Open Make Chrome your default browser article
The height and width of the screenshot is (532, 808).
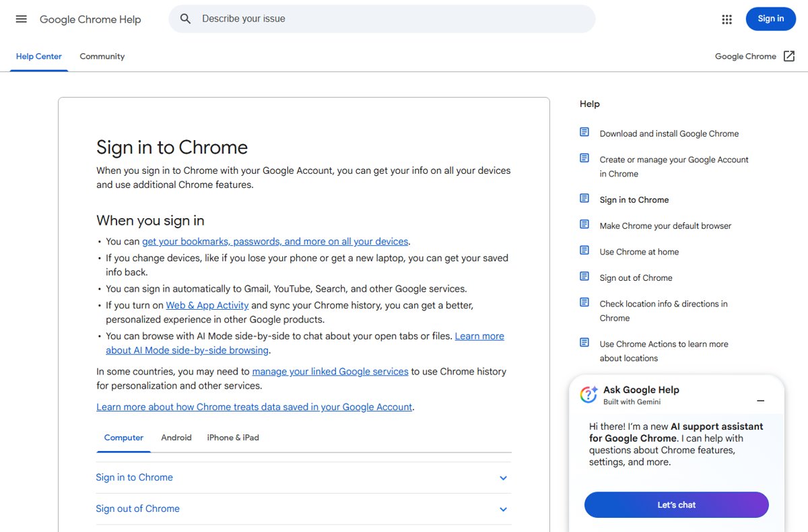click(x=665, y=226)
